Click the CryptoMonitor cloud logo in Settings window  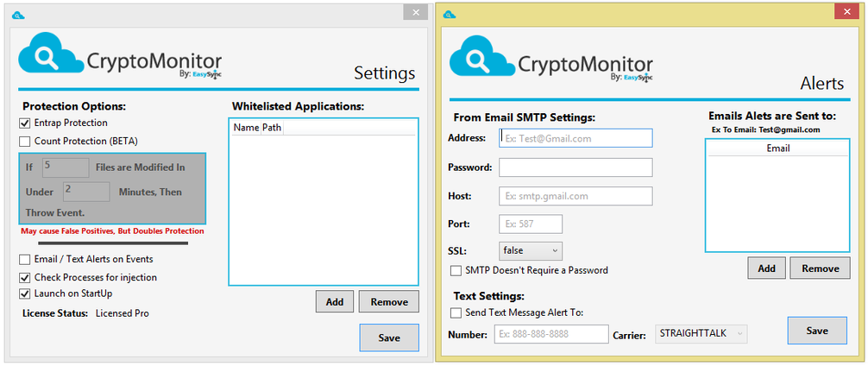[x=51, y=53]
